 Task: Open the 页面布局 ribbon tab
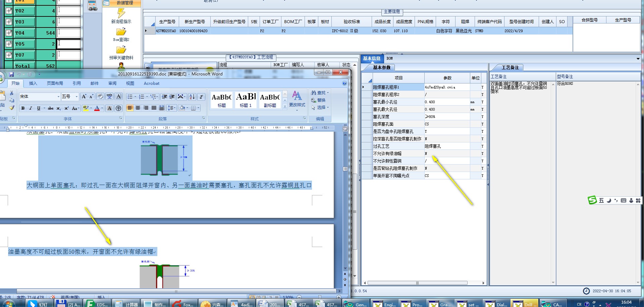coord(55,83)
